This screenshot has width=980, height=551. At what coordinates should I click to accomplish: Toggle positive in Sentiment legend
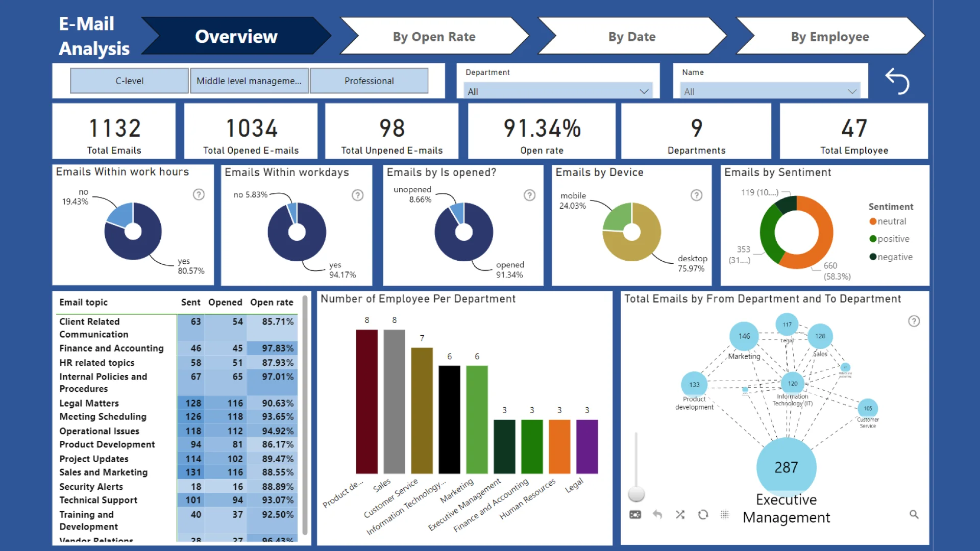889,239
